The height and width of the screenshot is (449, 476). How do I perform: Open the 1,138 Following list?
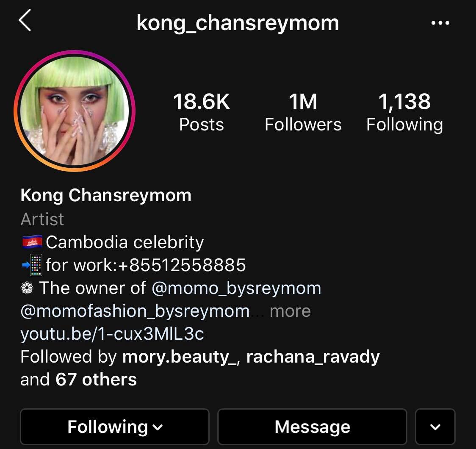pos(404,112)
